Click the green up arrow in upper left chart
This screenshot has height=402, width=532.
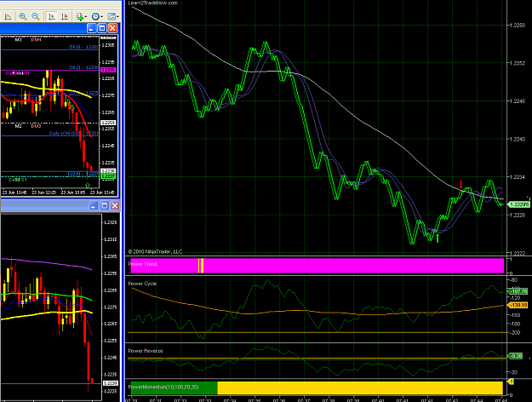point(88,186)
